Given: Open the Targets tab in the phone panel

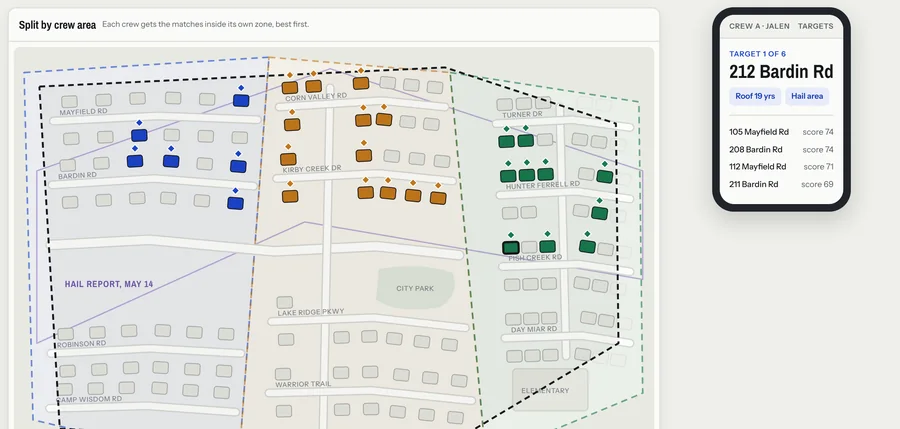Looking at the screenshot, I should pyautogui.click(x=815, y=26).
